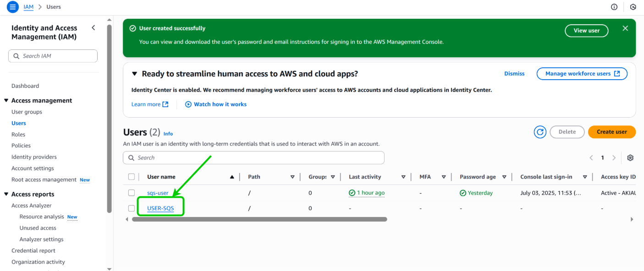This screenshot has width=644, height=271.
Task: Open the hexagon settings icon at top right
Action: (633, 7)
